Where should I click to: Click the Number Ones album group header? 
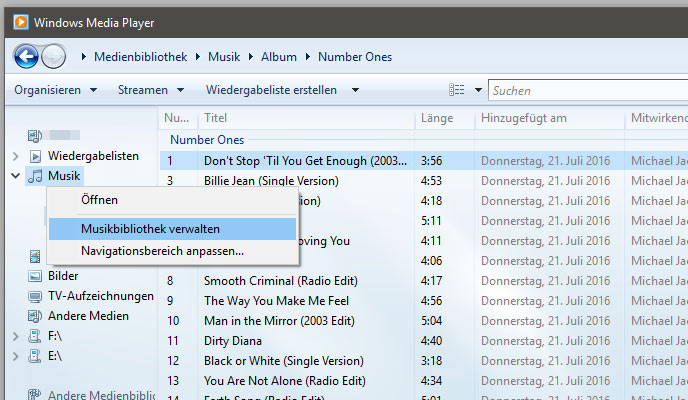(x=207, y=140)
